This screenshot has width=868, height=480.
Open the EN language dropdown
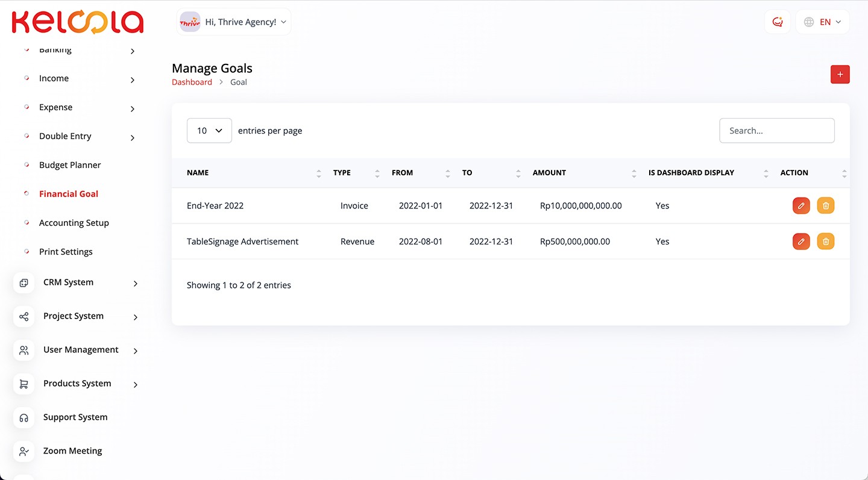tap(822, 22)
